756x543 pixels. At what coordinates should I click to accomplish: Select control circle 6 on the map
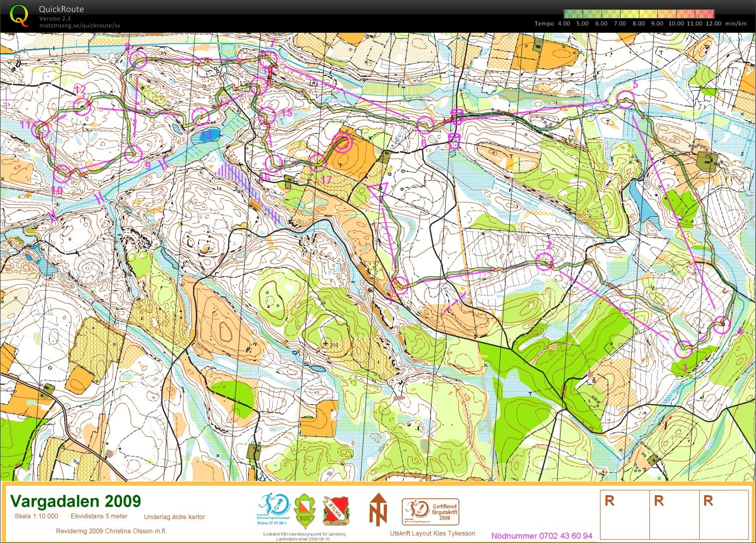coord(425,125)
